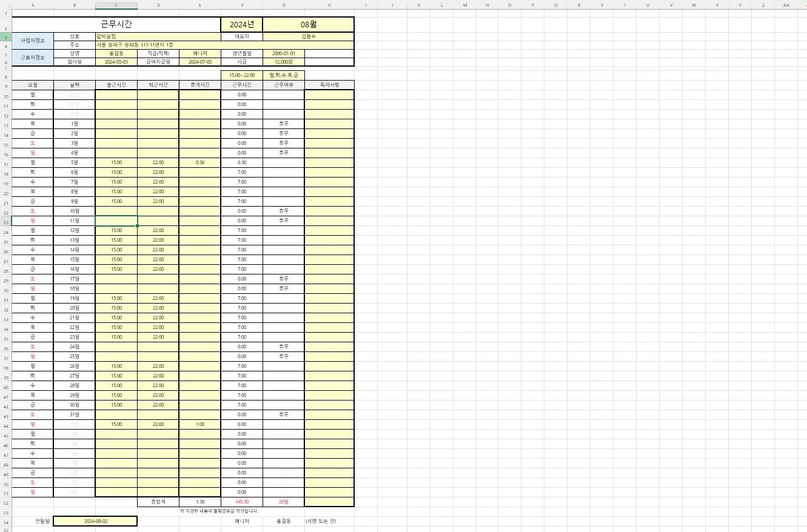Select the delivery date cell 2024-08-02
Viewport: 807px width, 532px height.
pos(96,521)
